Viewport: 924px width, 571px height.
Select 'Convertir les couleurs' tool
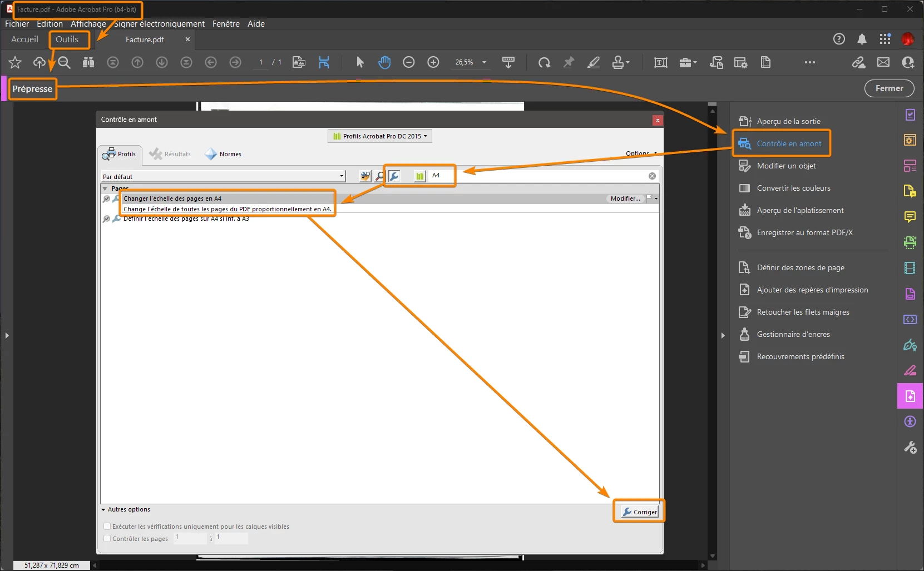coord(784,188)
